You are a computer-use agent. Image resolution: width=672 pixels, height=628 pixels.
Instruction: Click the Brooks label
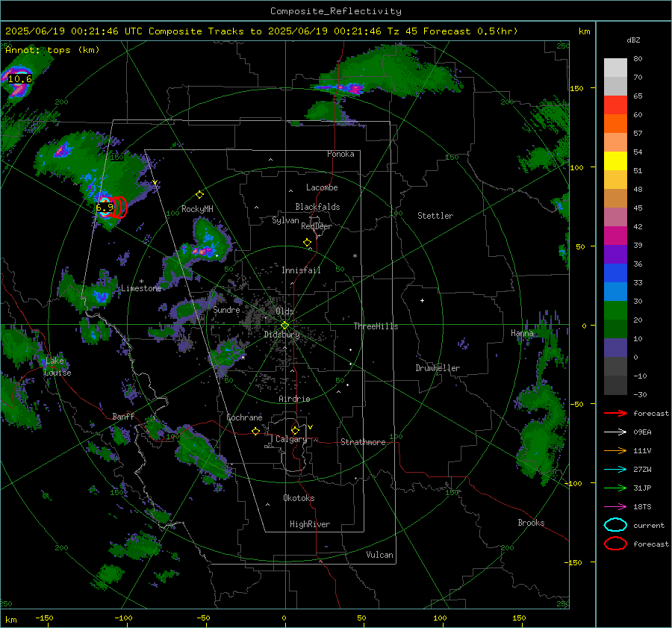point(531,523)
